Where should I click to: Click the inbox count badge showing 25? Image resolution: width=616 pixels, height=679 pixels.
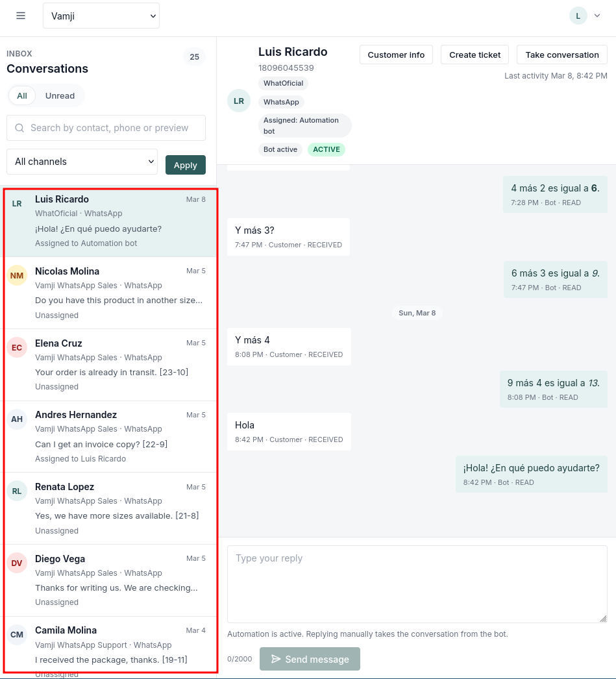[193, 57]
